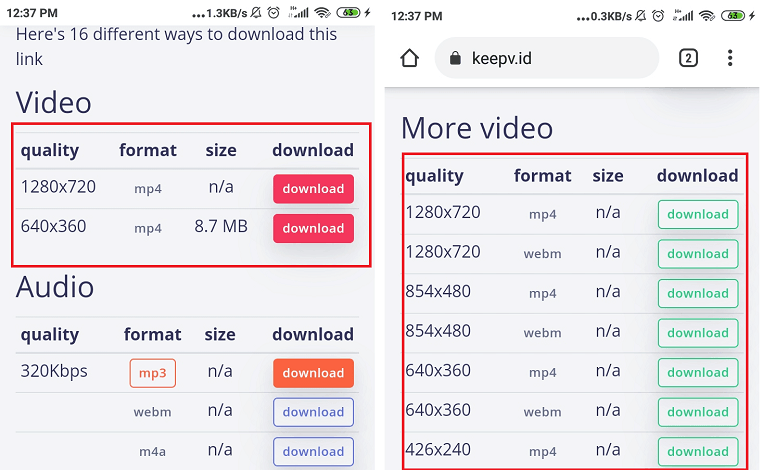Viewport: 763px width, 470px height.
Task: Open the tab switcher showing 2 tabs
Action: (688, 58)
